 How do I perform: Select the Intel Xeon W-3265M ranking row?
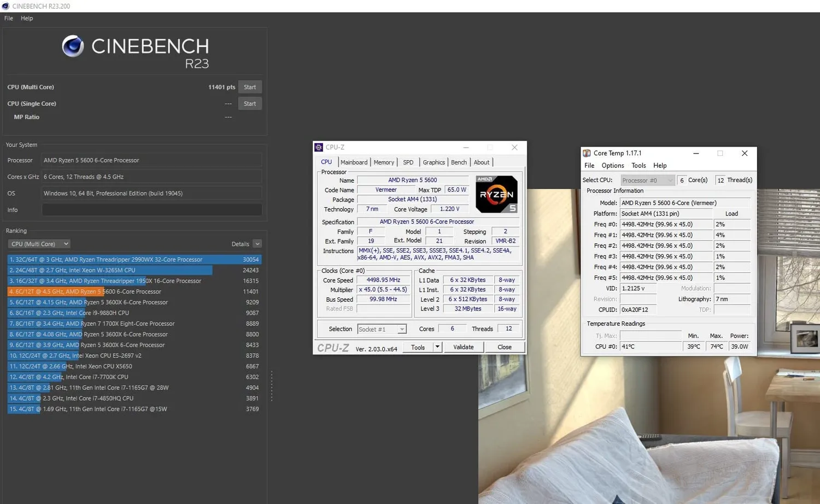click(x=134, y=270)
